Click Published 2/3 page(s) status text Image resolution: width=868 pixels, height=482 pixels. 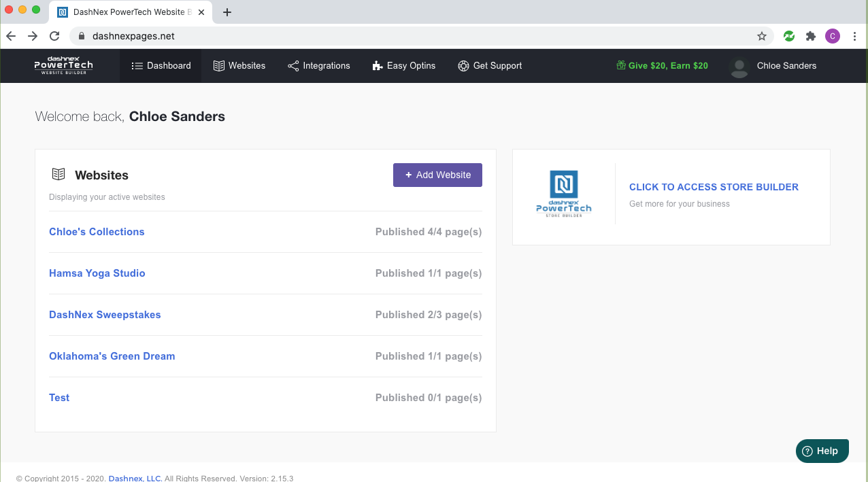click(x=429, y=315)
